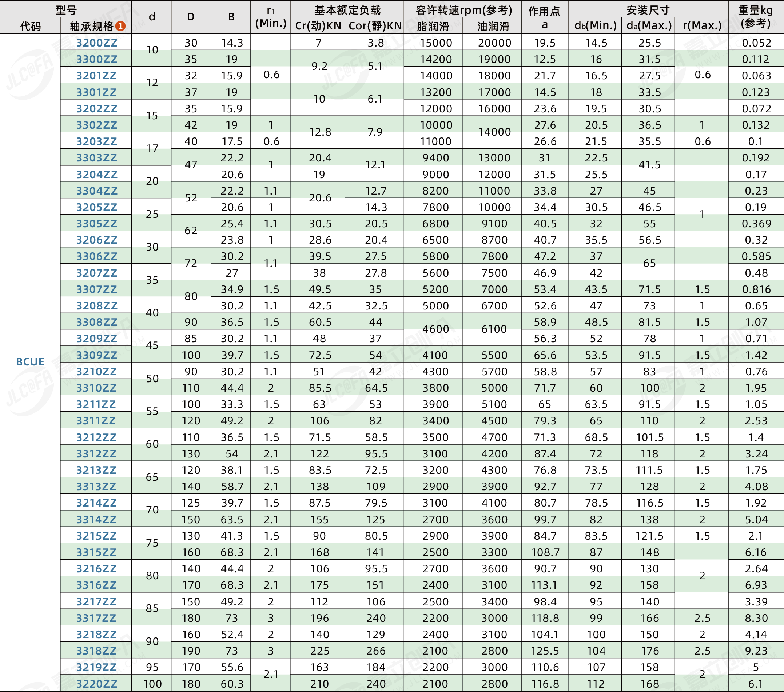Open the 3220ZZ model link
The width and height of the screenshot is (784, 692).
coord(96,684)
